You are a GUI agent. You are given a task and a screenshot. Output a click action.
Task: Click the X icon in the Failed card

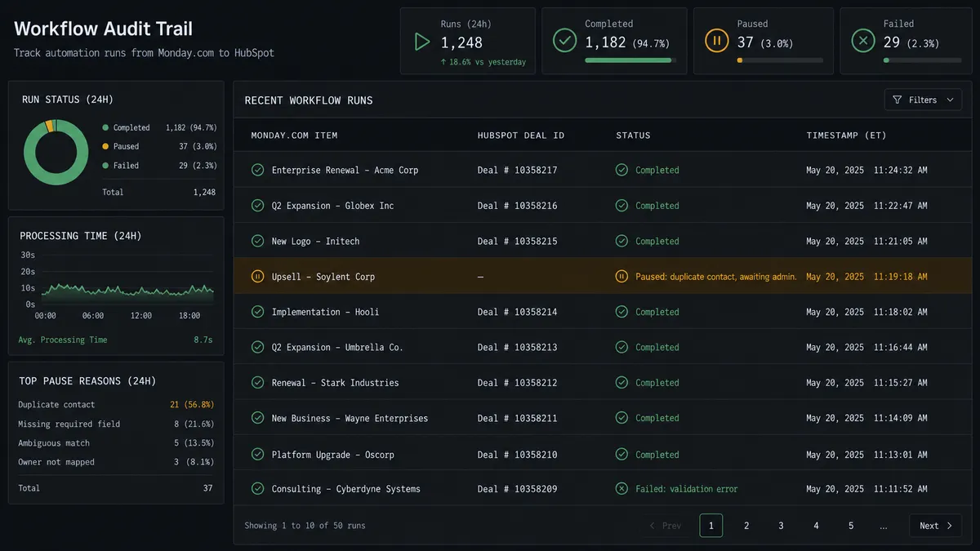pyautogui.click(x=862, y=41)
